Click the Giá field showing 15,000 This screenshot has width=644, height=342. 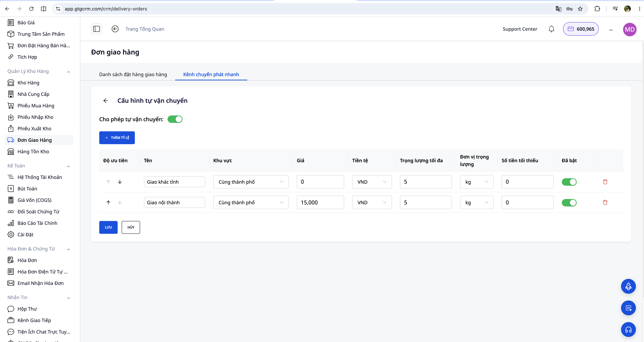click(320, 202)
